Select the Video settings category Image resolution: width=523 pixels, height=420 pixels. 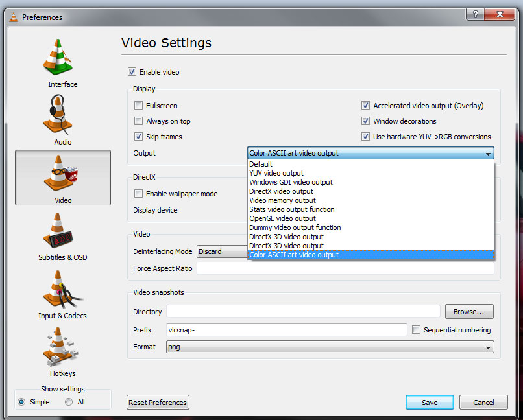tap(63, 178)
